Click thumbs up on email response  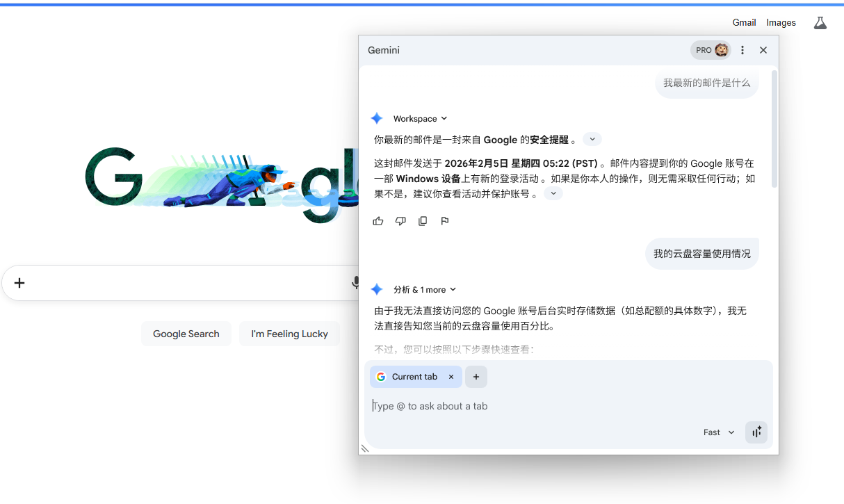pos(378,221)
